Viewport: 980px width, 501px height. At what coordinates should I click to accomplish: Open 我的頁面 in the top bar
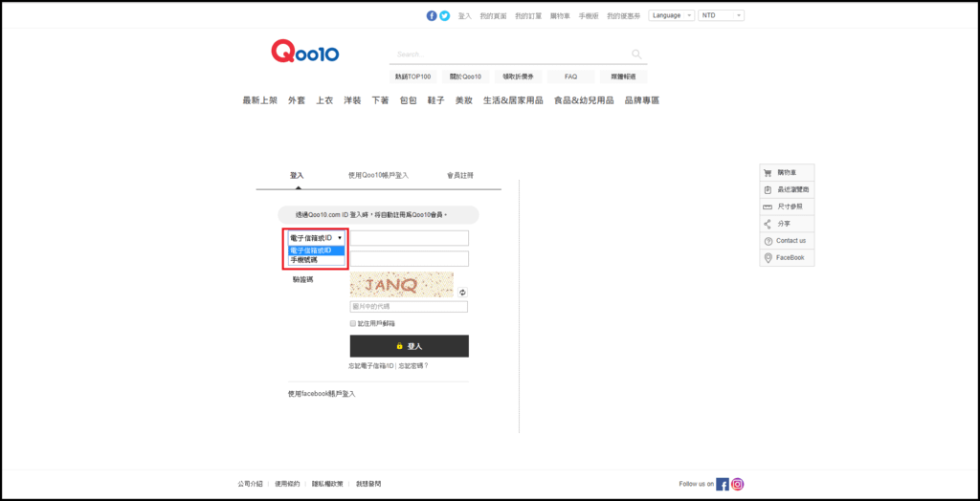click(493, 15)
